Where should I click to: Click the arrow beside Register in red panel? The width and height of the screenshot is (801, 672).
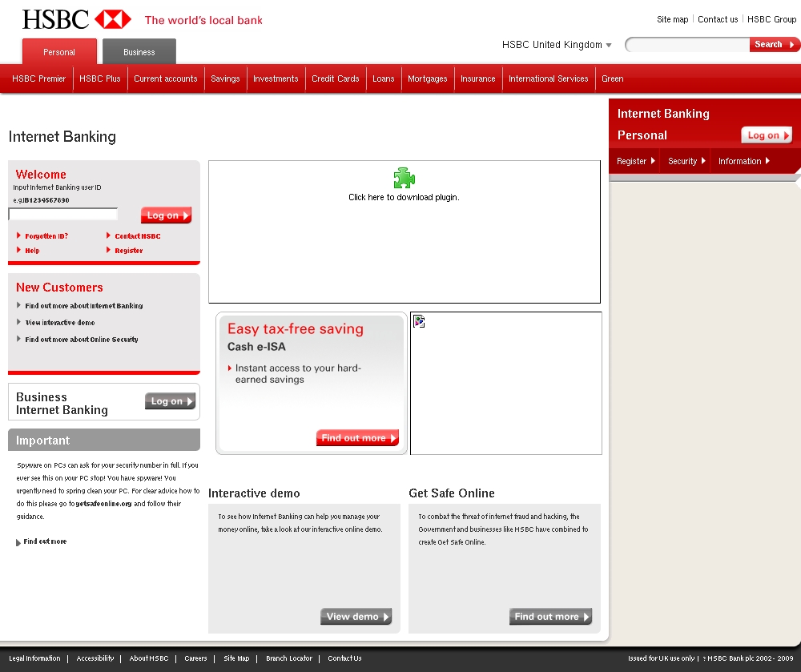(653, 161)
